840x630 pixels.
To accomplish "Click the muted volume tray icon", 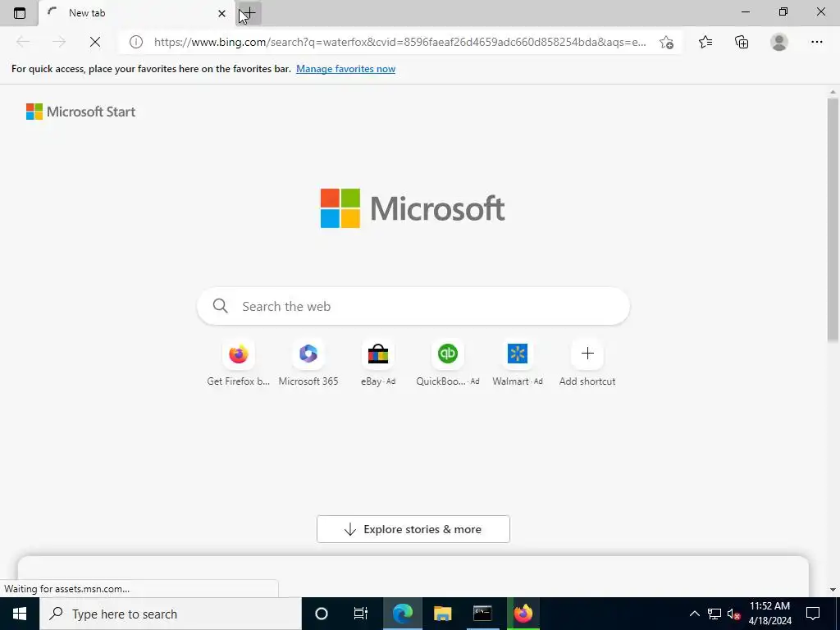I will click(x=733, y=614).
